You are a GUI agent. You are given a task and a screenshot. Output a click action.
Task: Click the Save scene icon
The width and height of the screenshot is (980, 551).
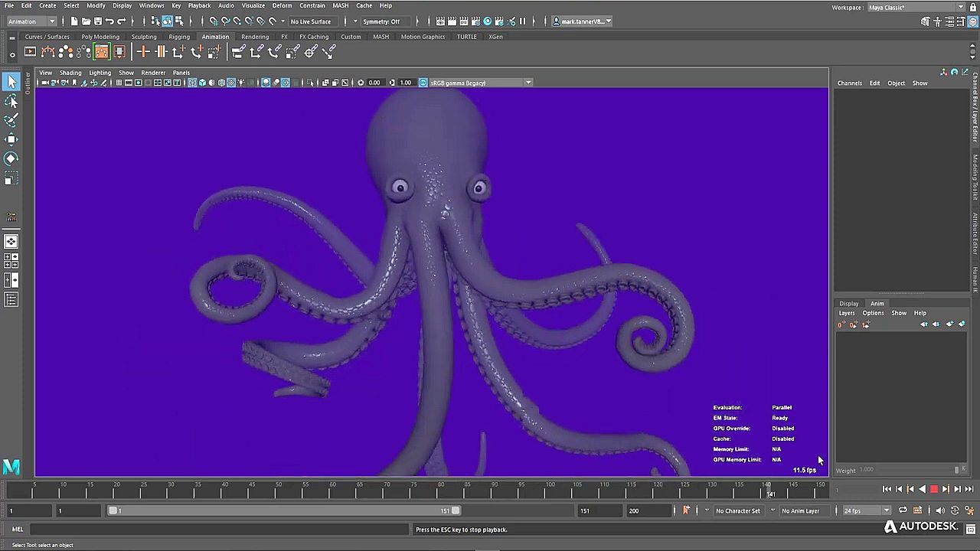pyautogui.click(x=97, y=21)
